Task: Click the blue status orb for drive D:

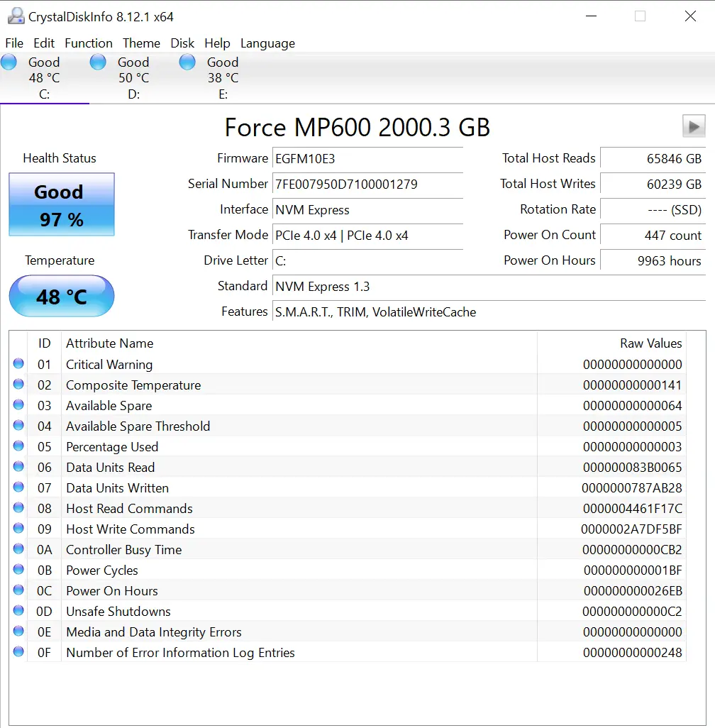Action: 98,62
